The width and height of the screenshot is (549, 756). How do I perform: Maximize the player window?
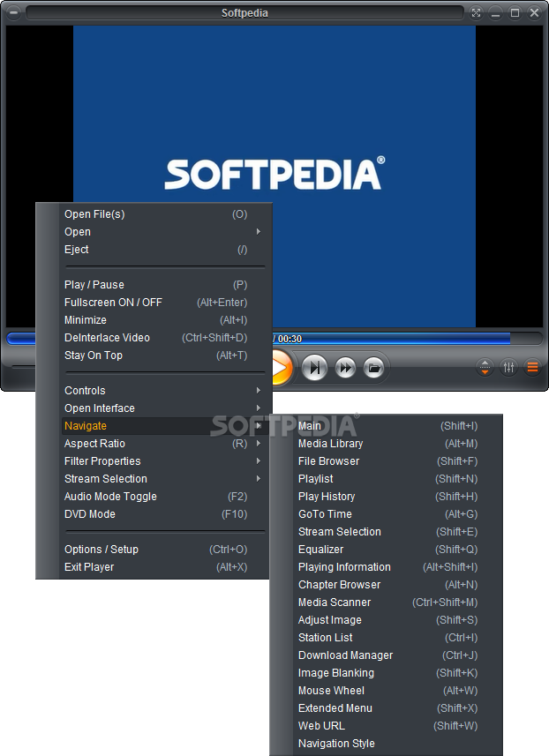pos(515,13)
